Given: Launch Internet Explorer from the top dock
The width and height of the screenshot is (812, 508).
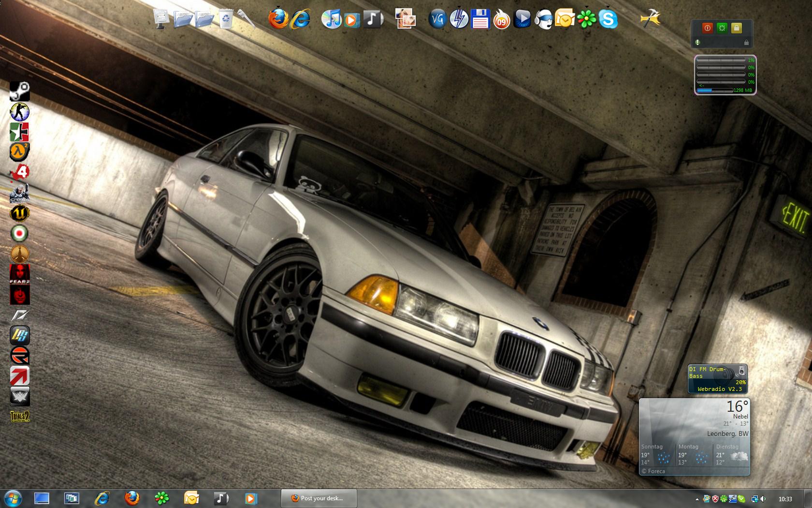Looking at the screenshot, I should point(300,19).
